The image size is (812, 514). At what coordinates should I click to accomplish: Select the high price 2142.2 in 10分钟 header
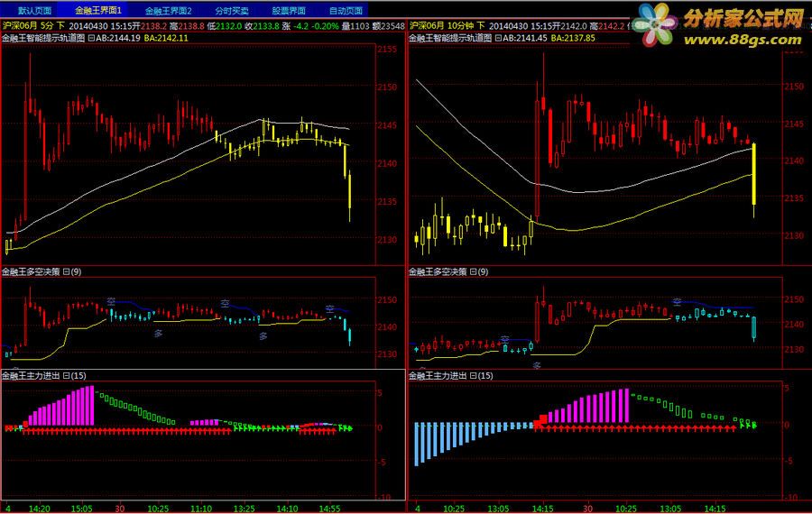tap(612, 25)
